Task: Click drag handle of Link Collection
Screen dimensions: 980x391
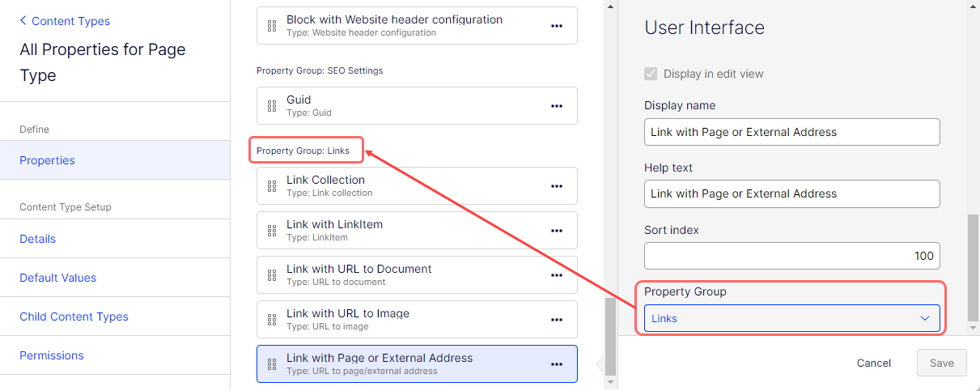Action: pyautogui.click(x=272, y=186)
